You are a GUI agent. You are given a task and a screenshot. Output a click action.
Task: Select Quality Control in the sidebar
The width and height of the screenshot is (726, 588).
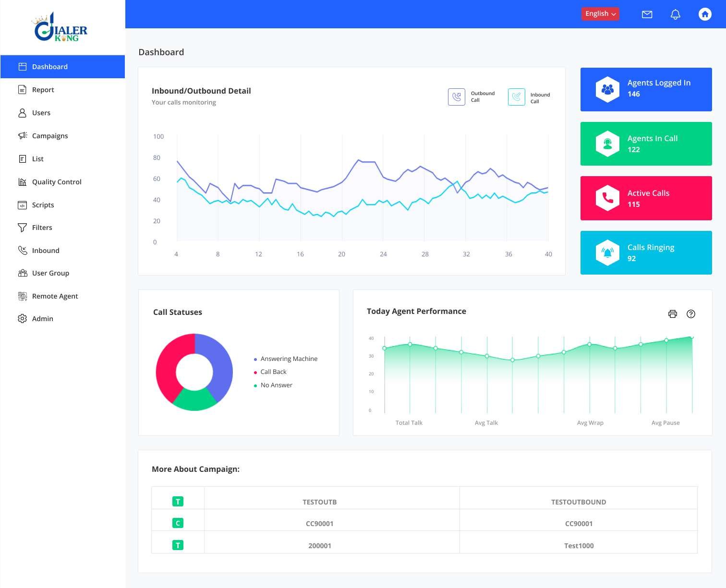[57, 182]
